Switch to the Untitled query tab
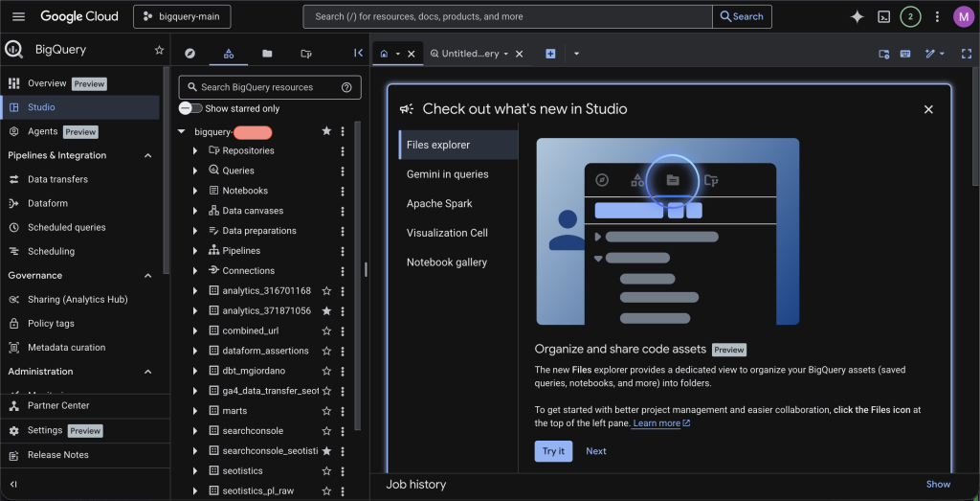This screenshot has height=501, width=980. 470,54
